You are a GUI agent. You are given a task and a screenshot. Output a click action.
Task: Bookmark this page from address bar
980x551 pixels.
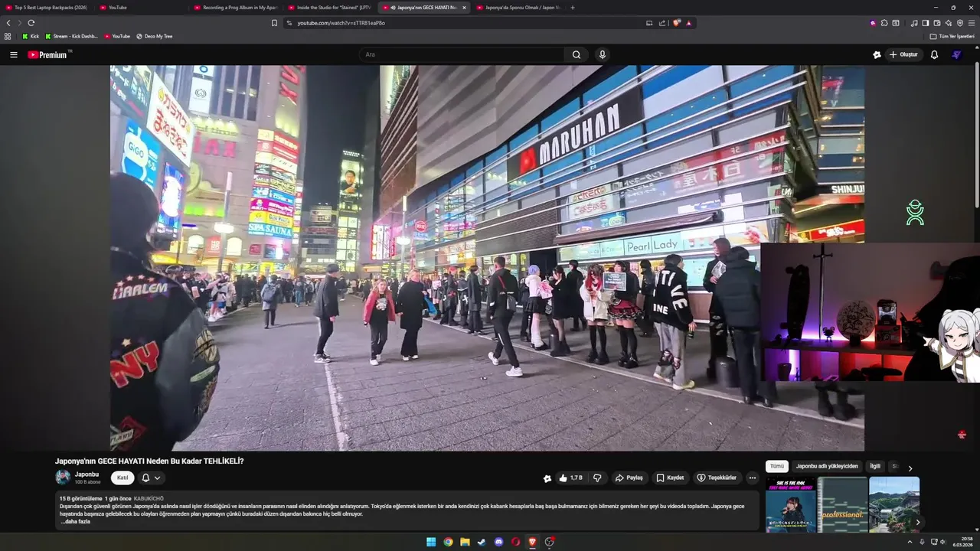tap(274, 23)
